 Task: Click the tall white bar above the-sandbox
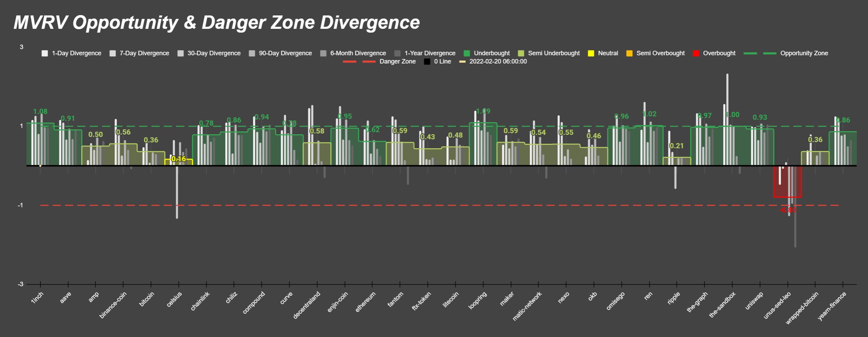[x=727, y=119]
